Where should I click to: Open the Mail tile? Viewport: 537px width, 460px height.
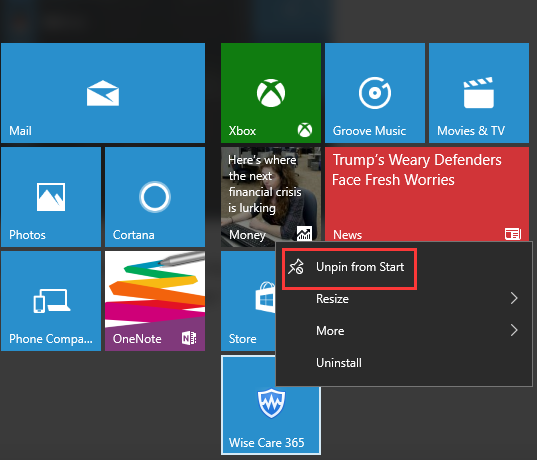pyautogui.click(x=103, y=93)
